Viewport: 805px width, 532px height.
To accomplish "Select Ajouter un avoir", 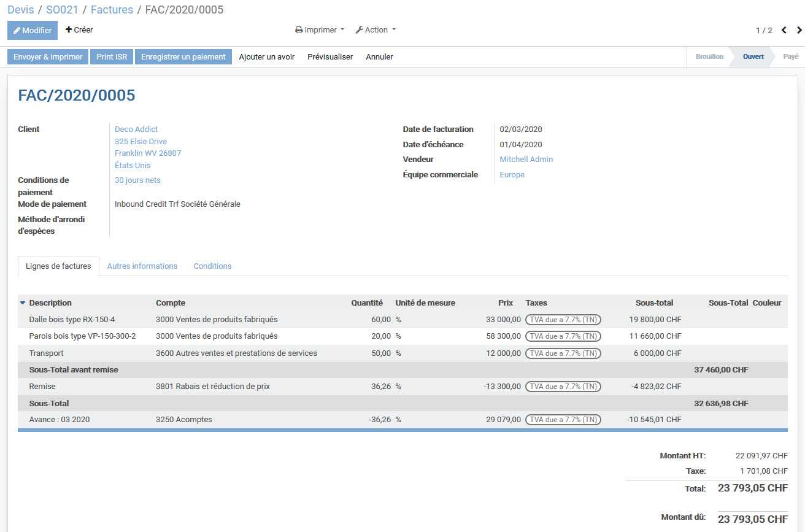I will tap(266, 57).
